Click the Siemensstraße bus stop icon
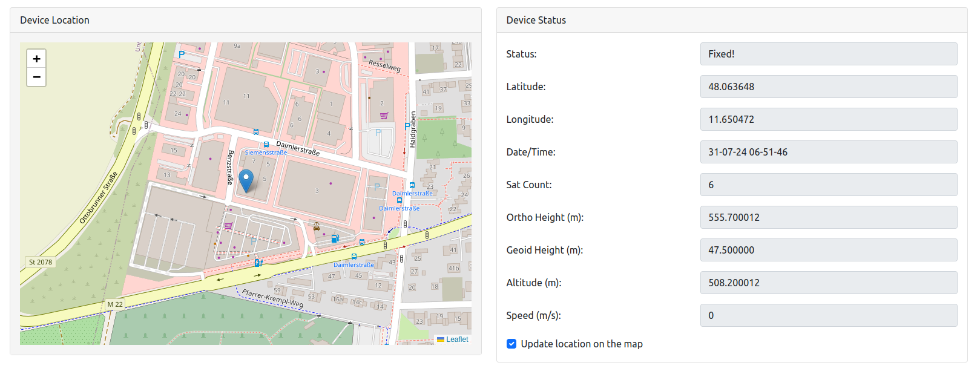The height and width of the screenshot is (374, 980). 266,145
